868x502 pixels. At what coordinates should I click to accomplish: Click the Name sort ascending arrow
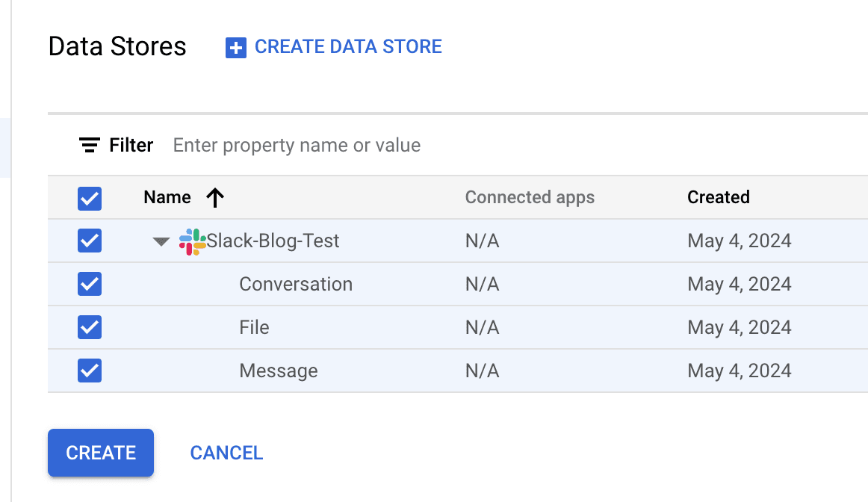[x=215, y=198]
